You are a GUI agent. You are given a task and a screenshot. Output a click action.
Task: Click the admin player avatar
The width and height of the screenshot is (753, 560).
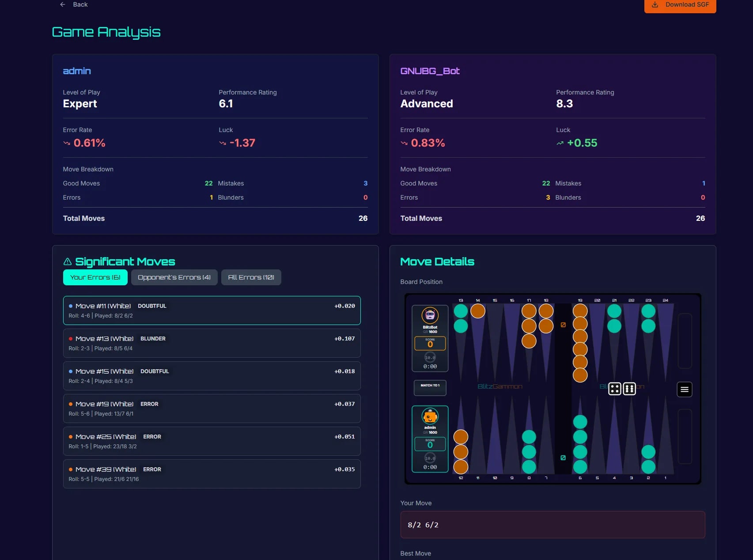tap(430, 416)
